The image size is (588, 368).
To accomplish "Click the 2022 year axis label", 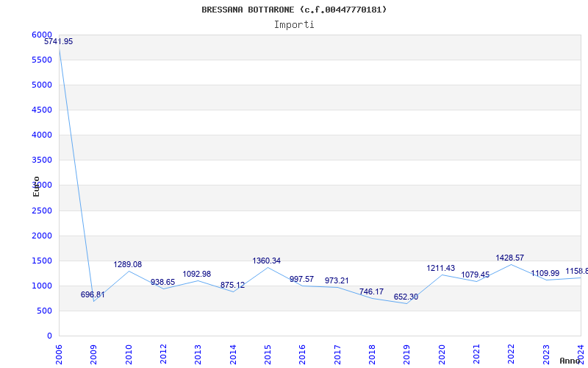I will [512, 354].
